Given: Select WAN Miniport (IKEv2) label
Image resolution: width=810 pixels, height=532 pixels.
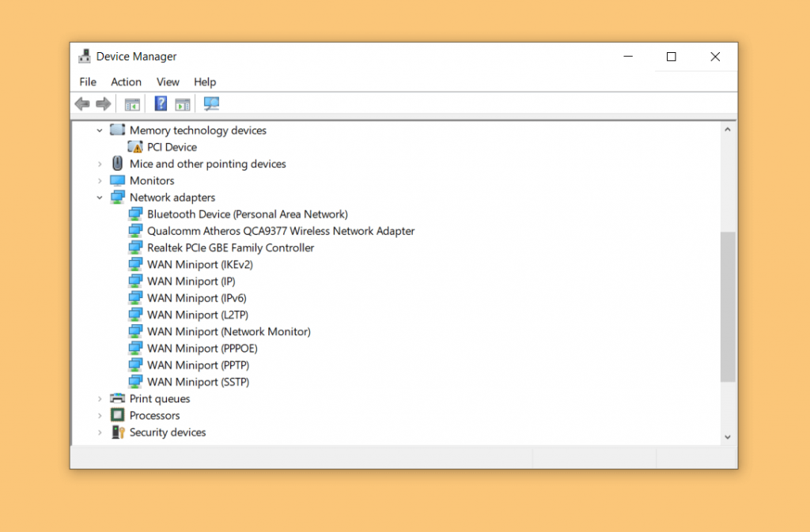Looking at the screenshot, I should (x=200, y=264).
